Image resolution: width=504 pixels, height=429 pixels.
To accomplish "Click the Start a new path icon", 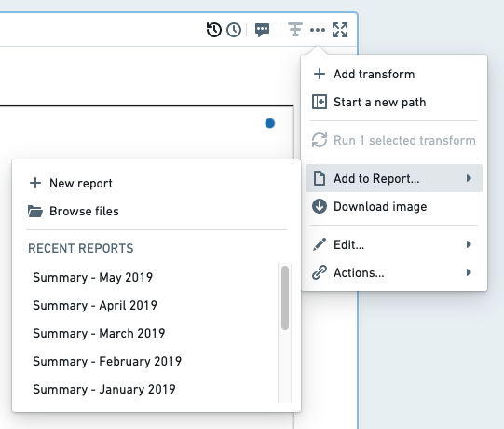I will tap(320, 102).
